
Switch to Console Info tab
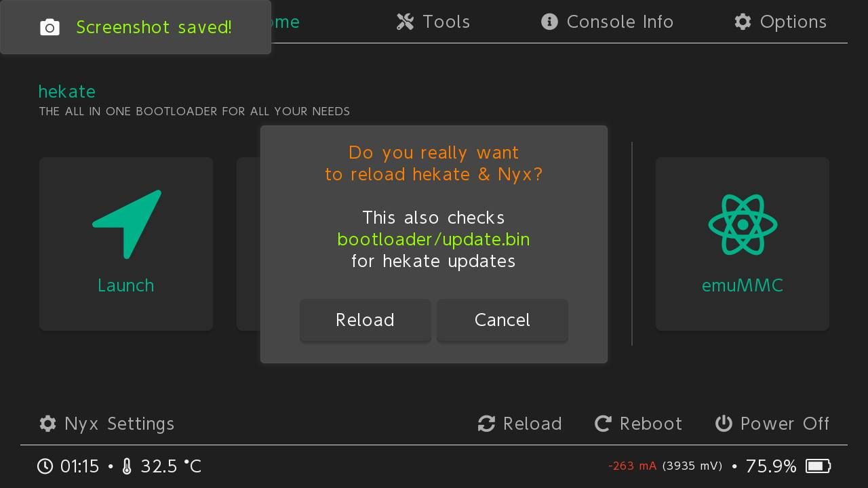607,22
